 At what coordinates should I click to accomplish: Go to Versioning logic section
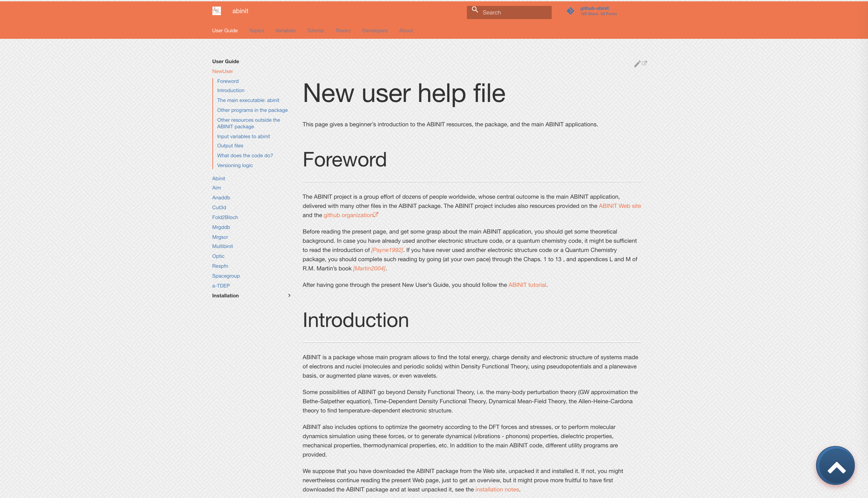tap(235, 165)
